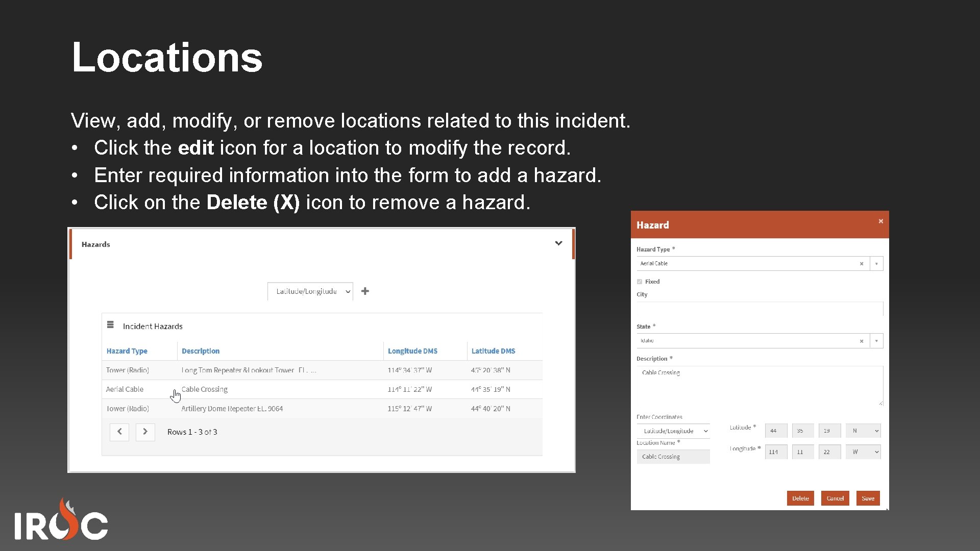
Task: Click the next page arrow in pagination
Action: coord(145,432)
